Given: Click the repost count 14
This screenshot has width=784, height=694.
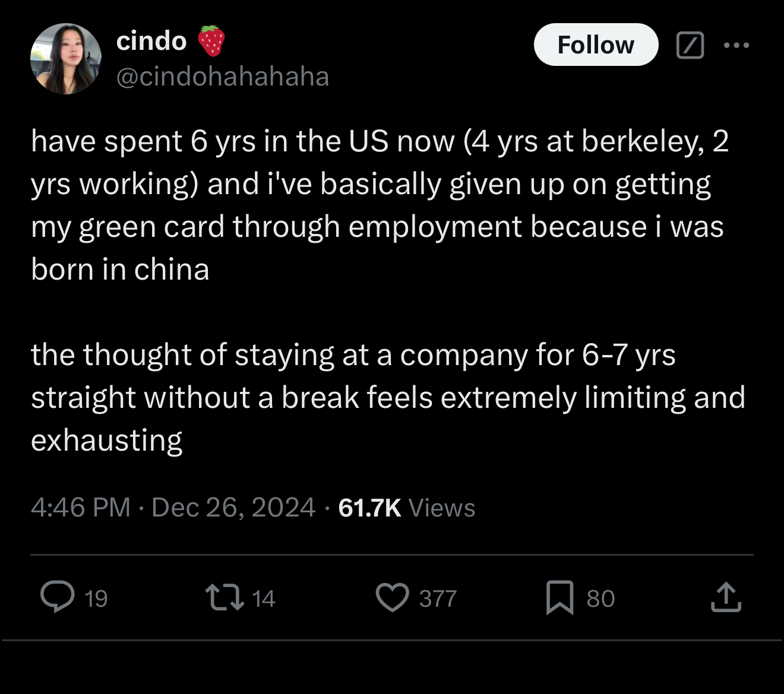Looking at the screenshot, I should [x=263, y=598].
